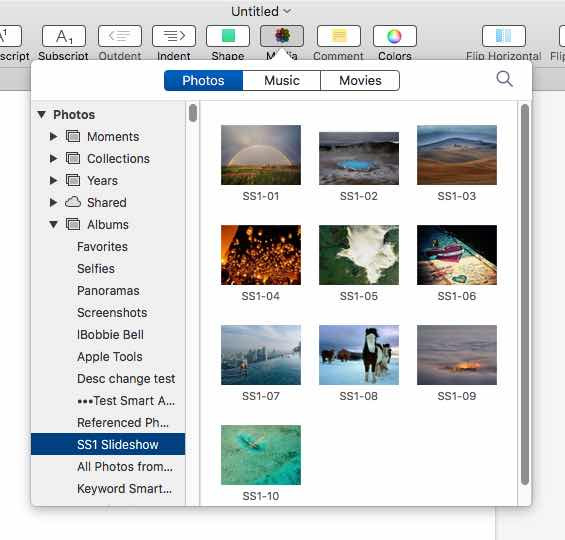The image size is (565, 540).
Task: Expand the Years disclosure triangle
Action: [53, 180]
